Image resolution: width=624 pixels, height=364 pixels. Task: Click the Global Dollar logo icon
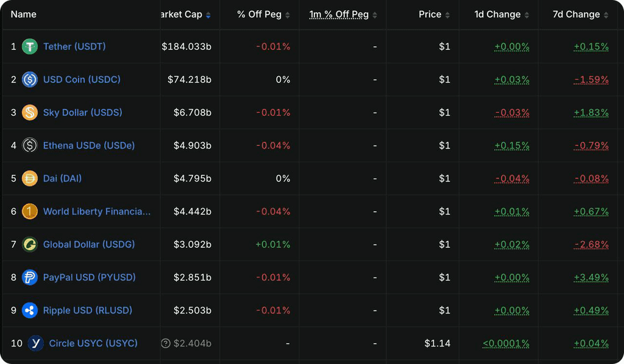[x=29, y=244]
